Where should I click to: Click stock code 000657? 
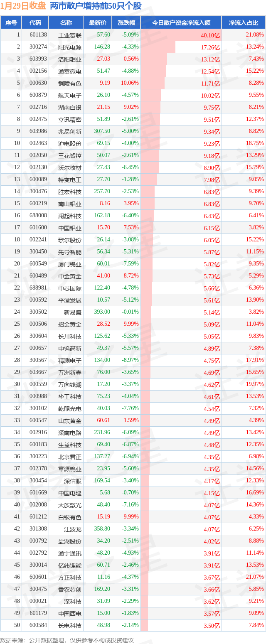38,348
